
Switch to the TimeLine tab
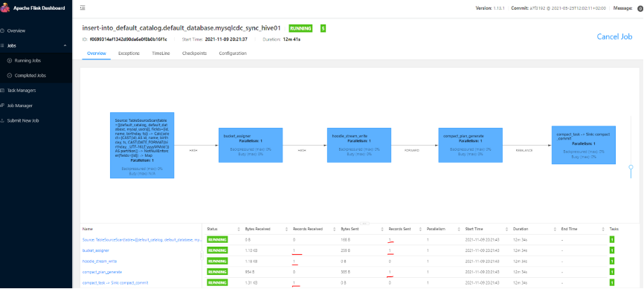[161, 53]
